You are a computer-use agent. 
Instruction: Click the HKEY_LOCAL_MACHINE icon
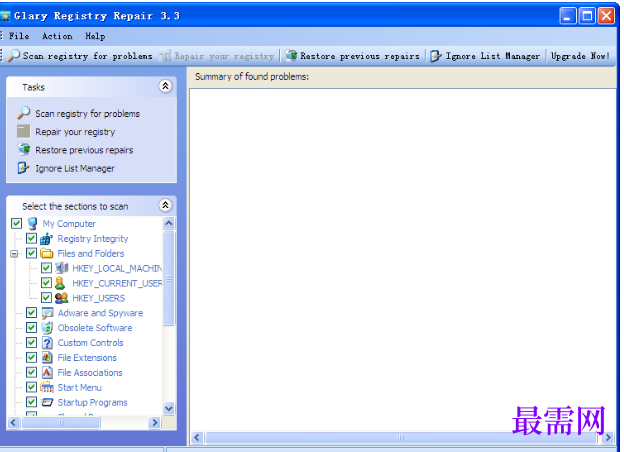(61, 268)
